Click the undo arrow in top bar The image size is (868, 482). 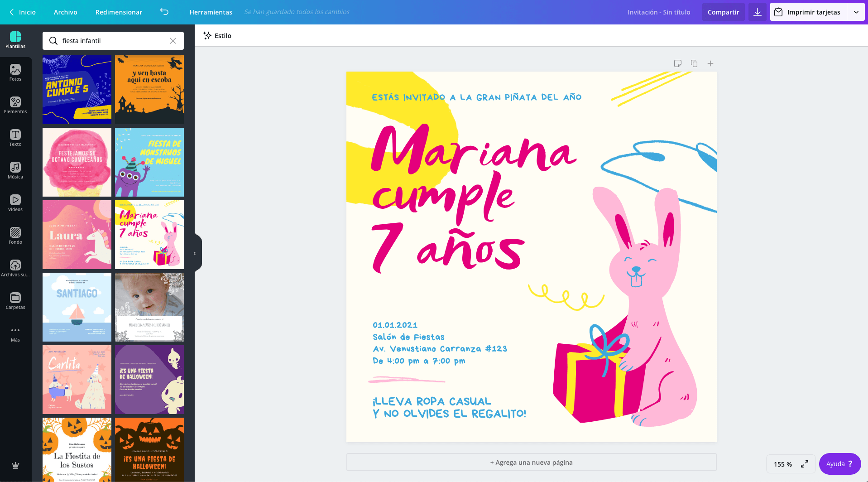pyautogui.click(x=165, y=12)
